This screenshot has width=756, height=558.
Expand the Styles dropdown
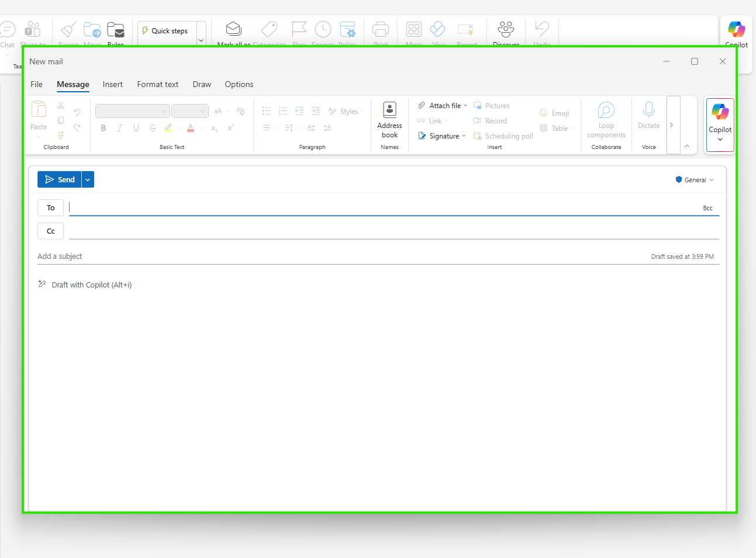click(363, 112)
